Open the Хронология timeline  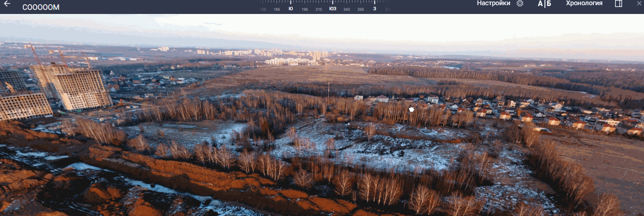pos(584,3)
